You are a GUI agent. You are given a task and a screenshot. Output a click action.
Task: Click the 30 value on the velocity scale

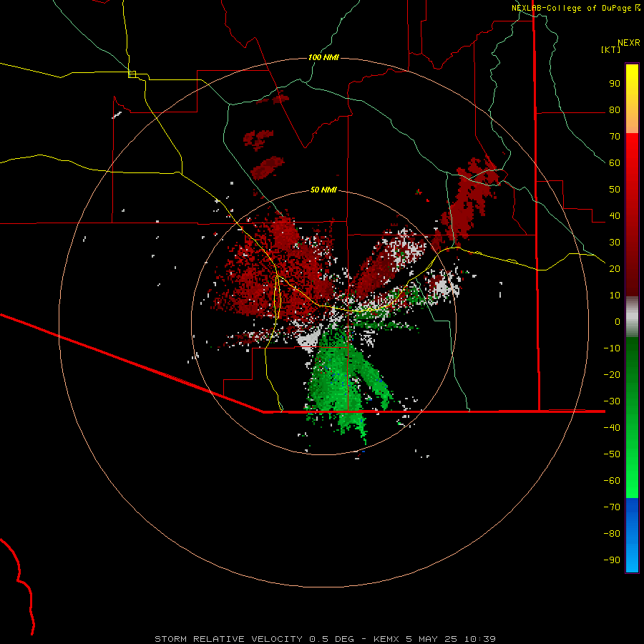pyautogui.click(x=615, y=243)
